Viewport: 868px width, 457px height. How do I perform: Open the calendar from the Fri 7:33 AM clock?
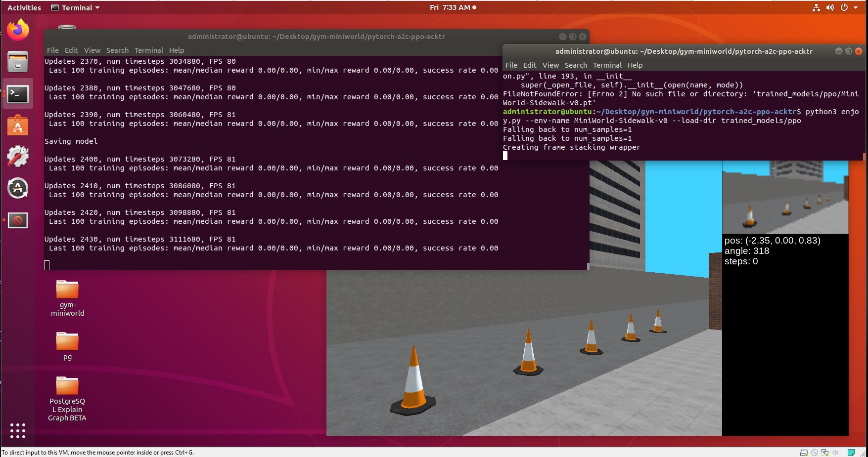pos(453,7)
